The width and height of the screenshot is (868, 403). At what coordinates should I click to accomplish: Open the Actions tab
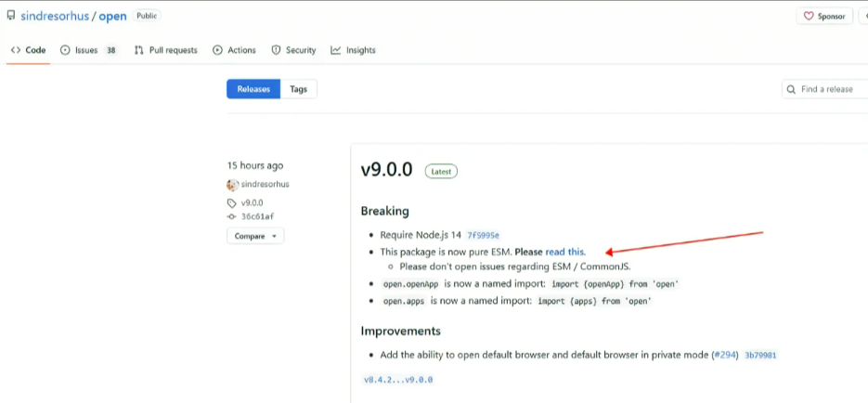point(234,50)
